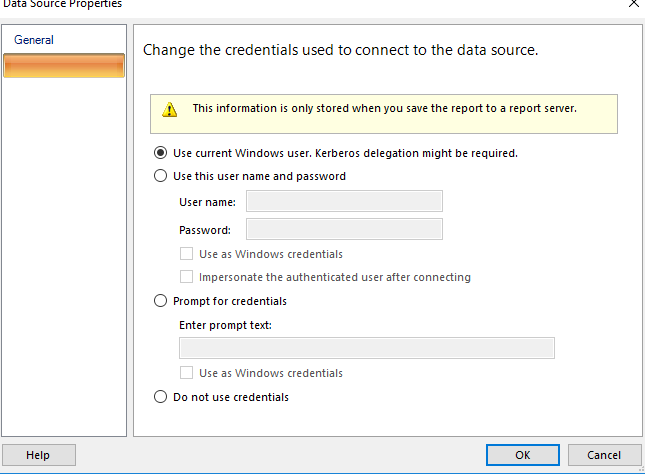Open Help for this dialog
The image size is (645, 474).
coord(39,455)
